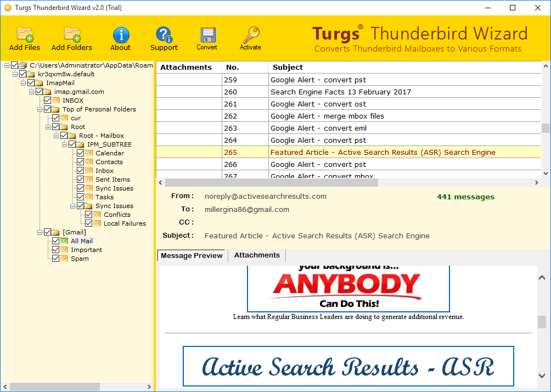The height and width of the screenshot is (392, 551).
Task: Click the Contacts folder envelope icon
Action: (88, 162)
